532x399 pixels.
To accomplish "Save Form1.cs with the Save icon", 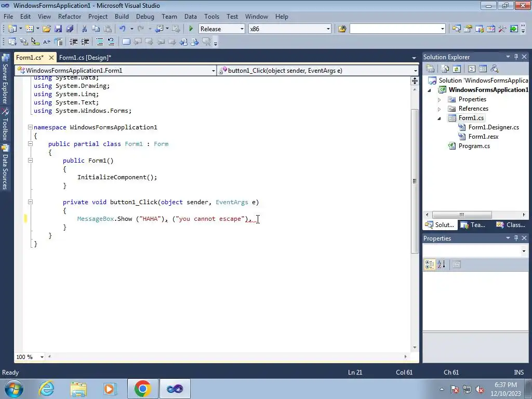I will point(58,29).
